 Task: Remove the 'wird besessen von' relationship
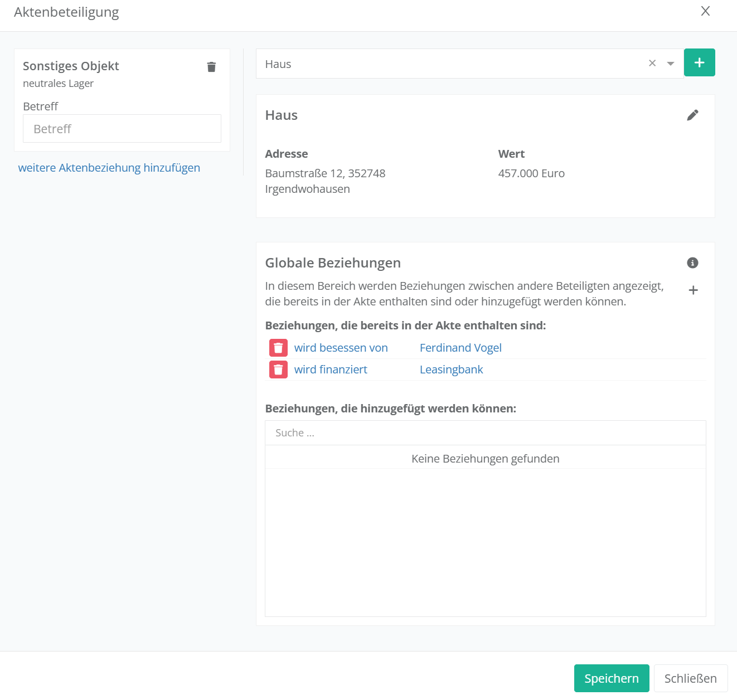coord(278,348)
